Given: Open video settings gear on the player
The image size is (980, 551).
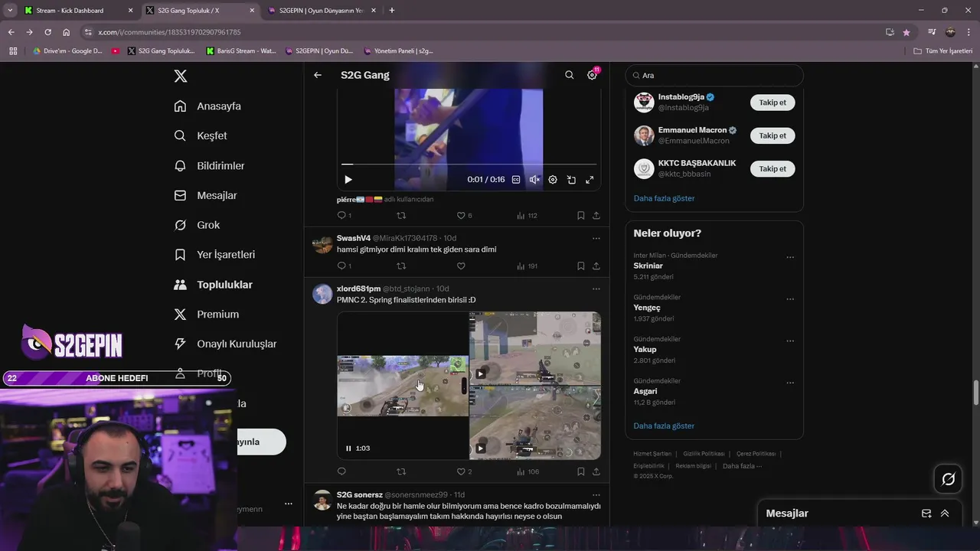Looking at the screenshot, I should coord(553,180).
